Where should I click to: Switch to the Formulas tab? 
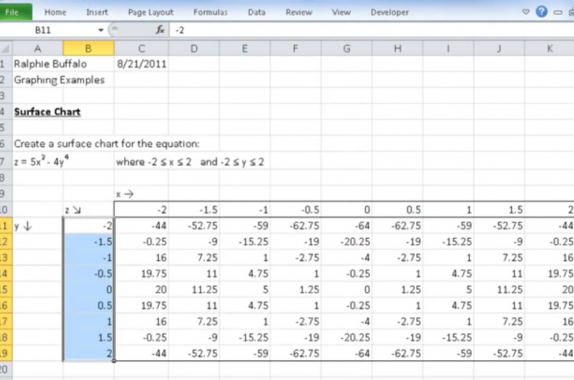click(210, 12)
